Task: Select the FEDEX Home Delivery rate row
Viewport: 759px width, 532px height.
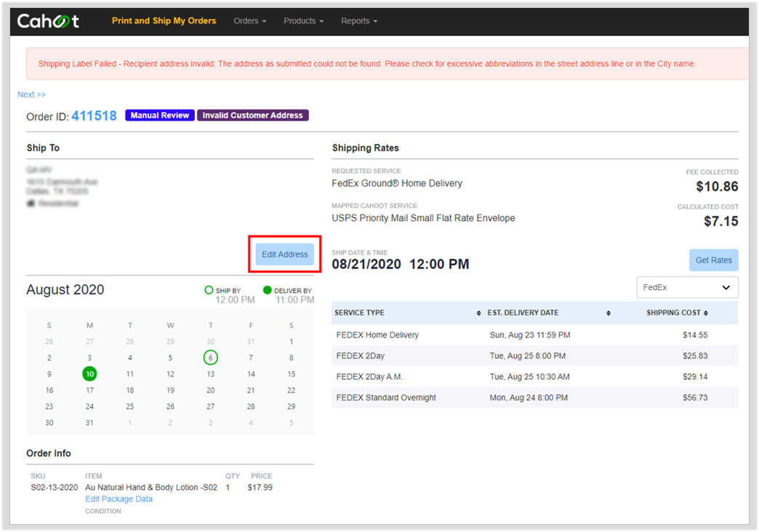Action: tap(534, 335)
